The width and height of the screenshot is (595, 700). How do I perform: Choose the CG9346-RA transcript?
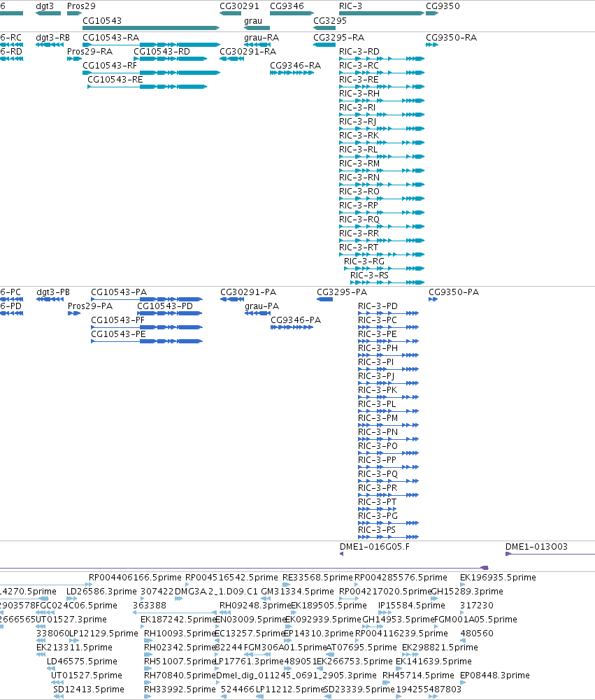tap(292, 72)
